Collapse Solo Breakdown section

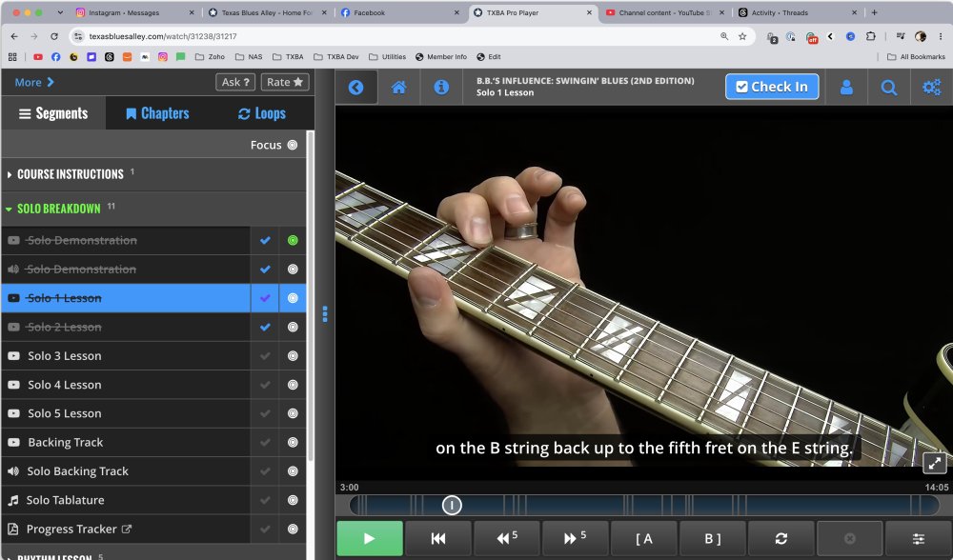[153, 209]
